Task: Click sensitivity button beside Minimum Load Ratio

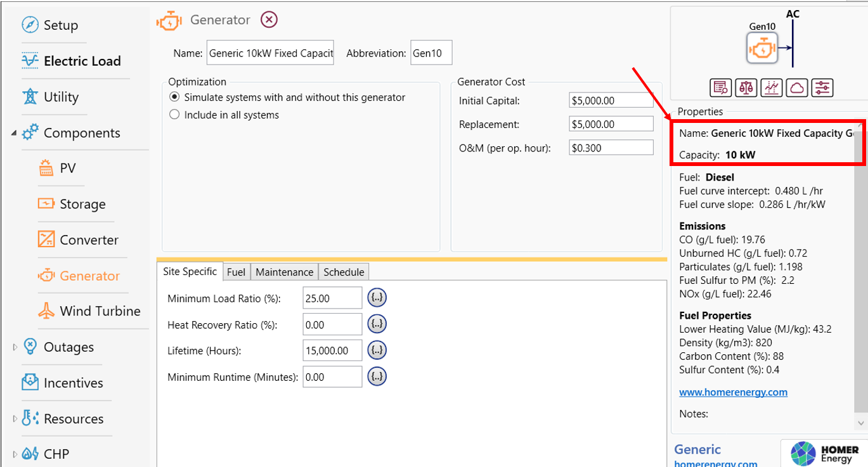Action: [x=377, y=298]
